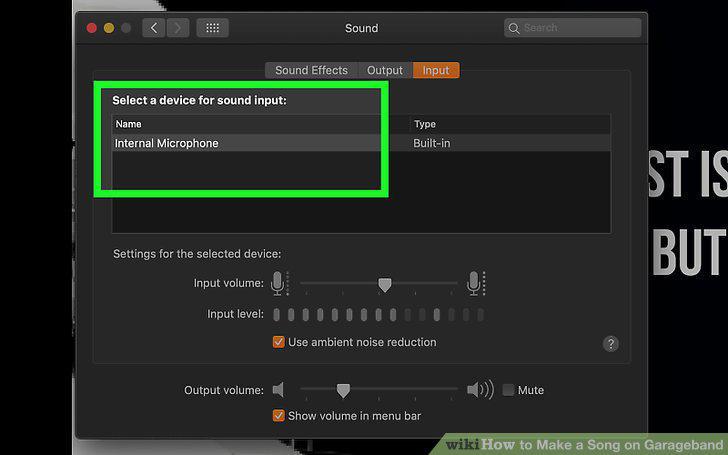Screen dimensions: 728x455
Task: Go forward with the right chevron button
Action: (178, 28)
